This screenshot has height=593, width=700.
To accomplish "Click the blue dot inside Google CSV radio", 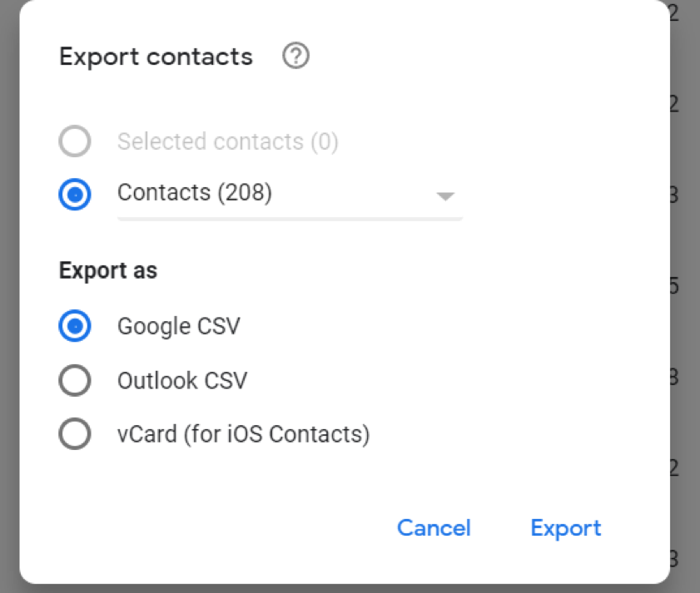I will [75, 327].
